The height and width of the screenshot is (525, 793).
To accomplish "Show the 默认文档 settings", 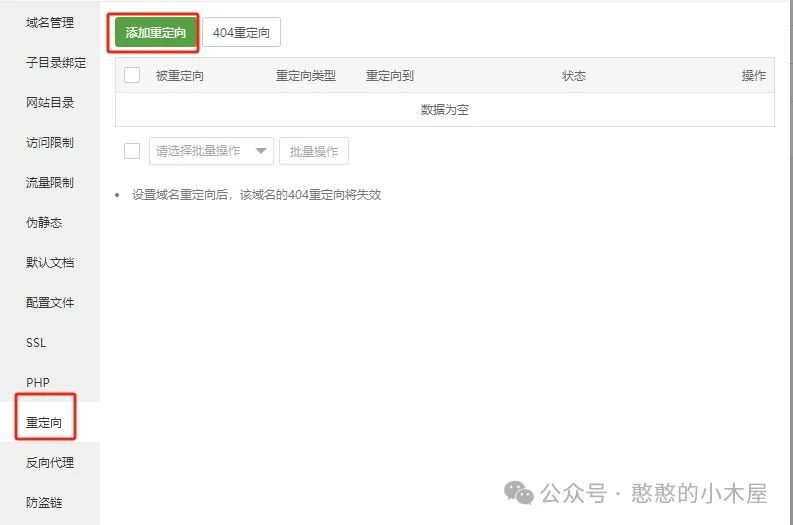I will pyautogui.click(x=50, y=262).
